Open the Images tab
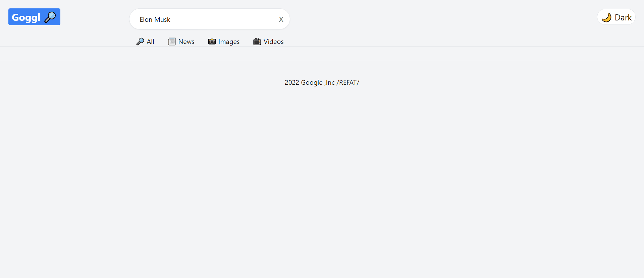Screen dimensions: 644x278 (x=224, y=42)
